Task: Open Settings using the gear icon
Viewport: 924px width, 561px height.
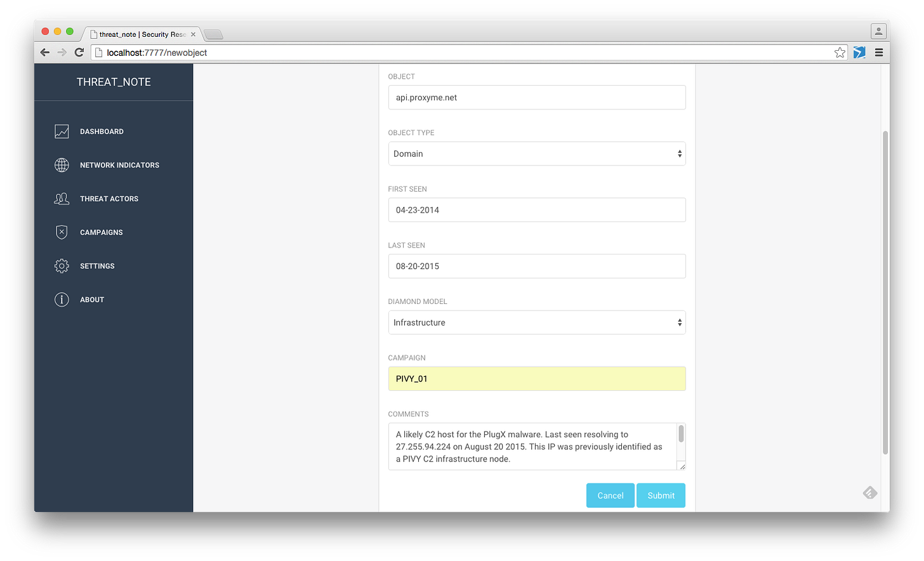Action: tap(61, 266)
